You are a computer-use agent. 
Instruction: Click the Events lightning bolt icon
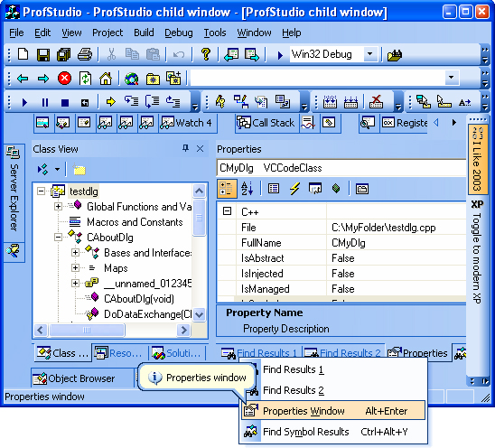(294, 189)
